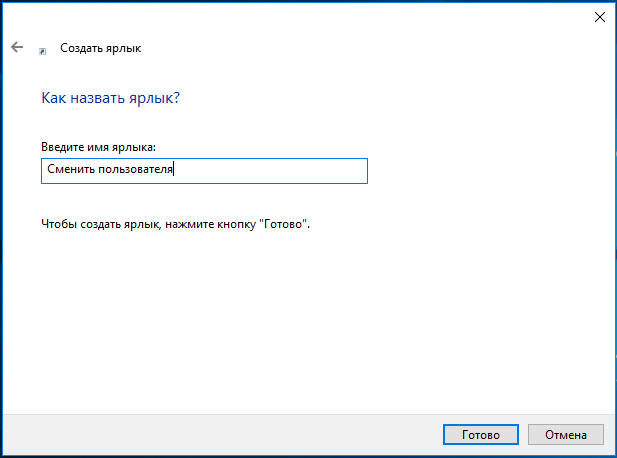Image resolution: width=617 pixels, height=458 pixels.
Task: Click the small shortcut icon beside the title
Action: coord(42,51)
